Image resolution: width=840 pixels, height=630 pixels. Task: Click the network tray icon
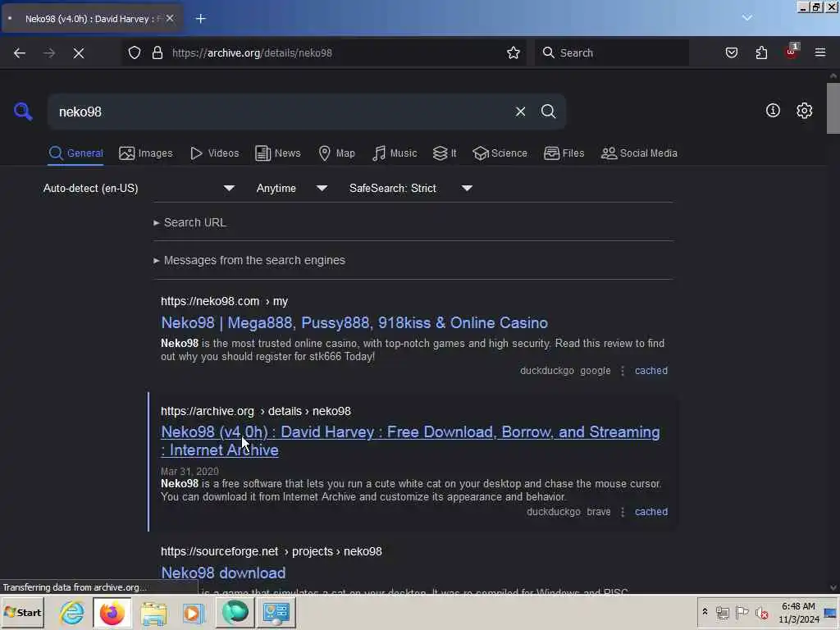tap(722, 612)
